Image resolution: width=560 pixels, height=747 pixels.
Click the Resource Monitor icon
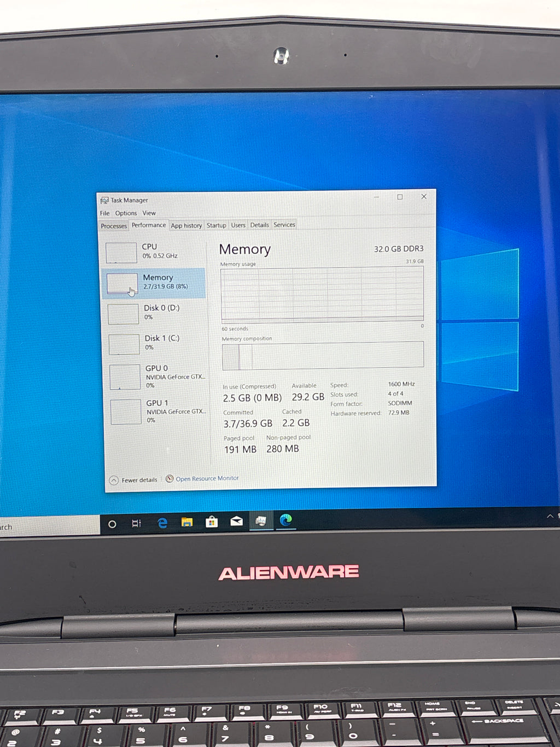coord(170,479)
